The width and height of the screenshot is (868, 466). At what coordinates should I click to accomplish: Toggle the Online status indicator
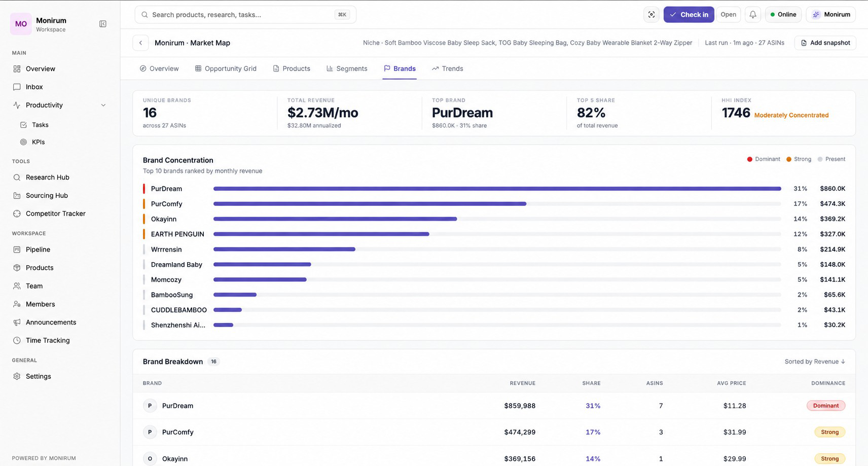pos(783,15)
